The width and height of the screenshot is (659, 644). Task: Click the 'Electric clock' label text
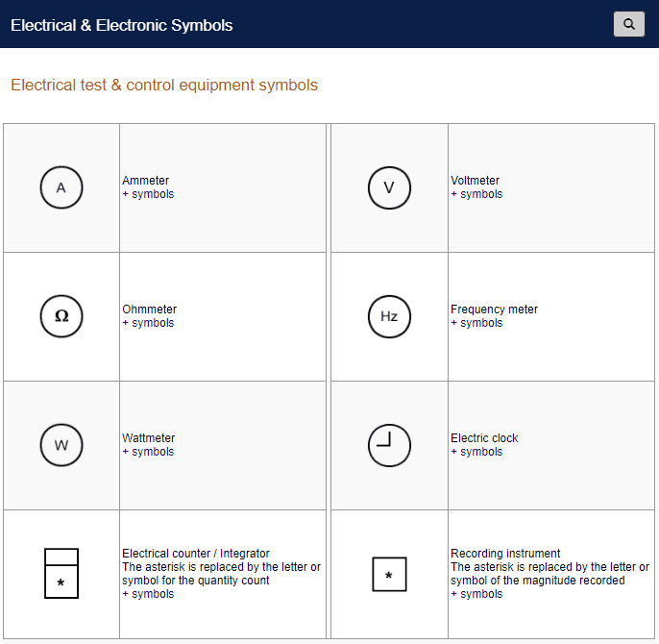[x=484, y=438]
